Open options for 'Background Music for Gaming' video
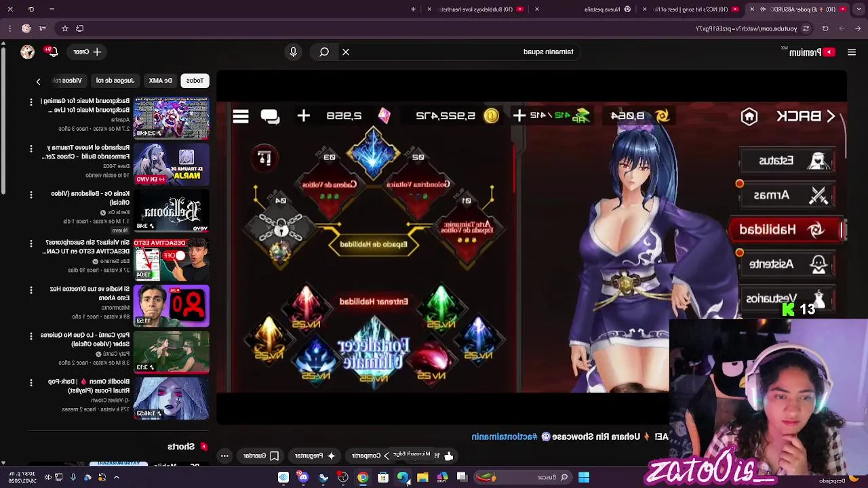This screenshot has width=868, height=488. click(x=31, y=102)
